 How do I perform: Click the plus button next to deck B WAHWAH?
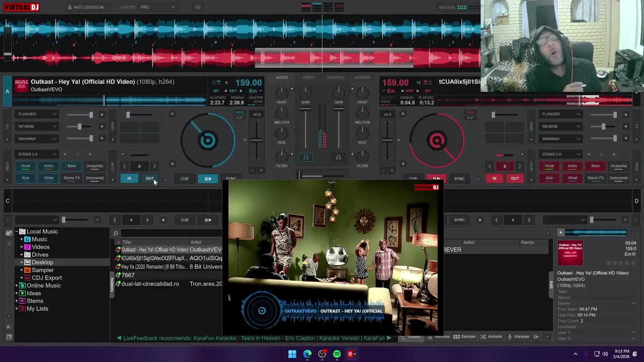pos(625,139)
